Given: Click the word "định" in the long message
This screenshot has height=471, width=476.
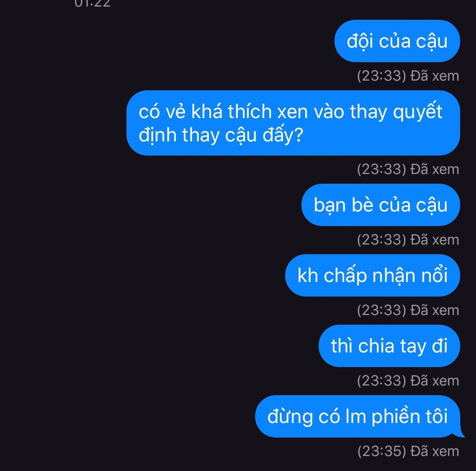Looking at the screenshot, I should coord(157,135).
